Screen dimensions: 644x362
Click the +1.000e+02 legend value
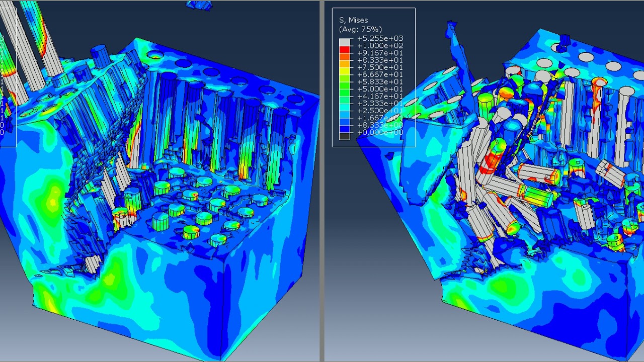pos(380,46)
